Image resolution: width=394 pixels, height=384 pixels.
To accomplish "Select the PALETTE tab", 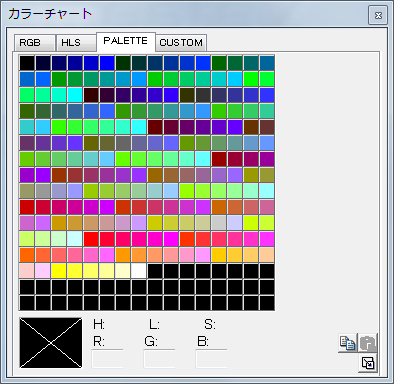I will 126,41.
